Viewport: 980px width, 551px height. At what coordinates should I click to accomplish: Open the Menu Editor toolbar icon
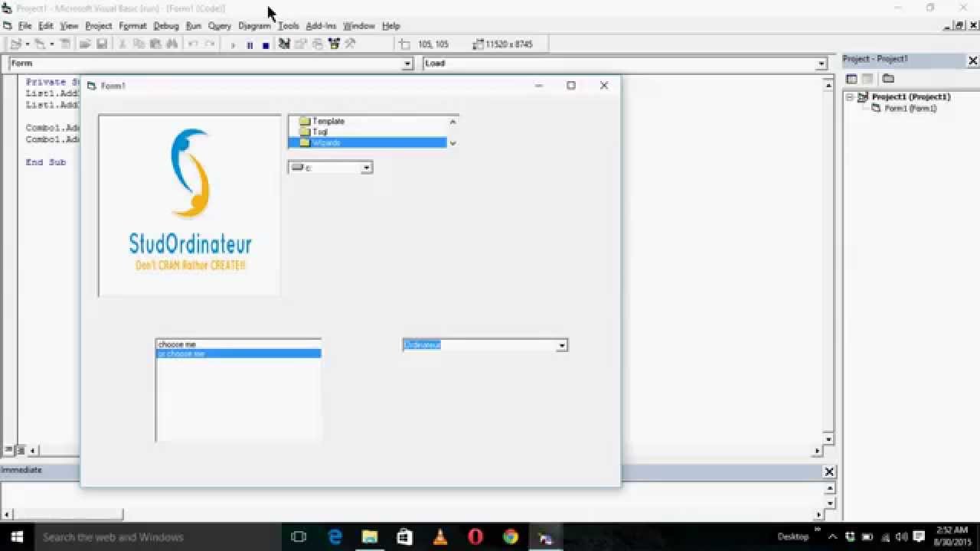coord(65,44)
